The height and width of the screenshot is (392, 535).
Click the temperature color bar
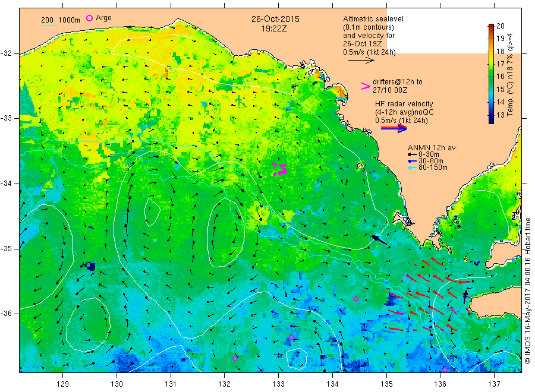coord(491,74)
